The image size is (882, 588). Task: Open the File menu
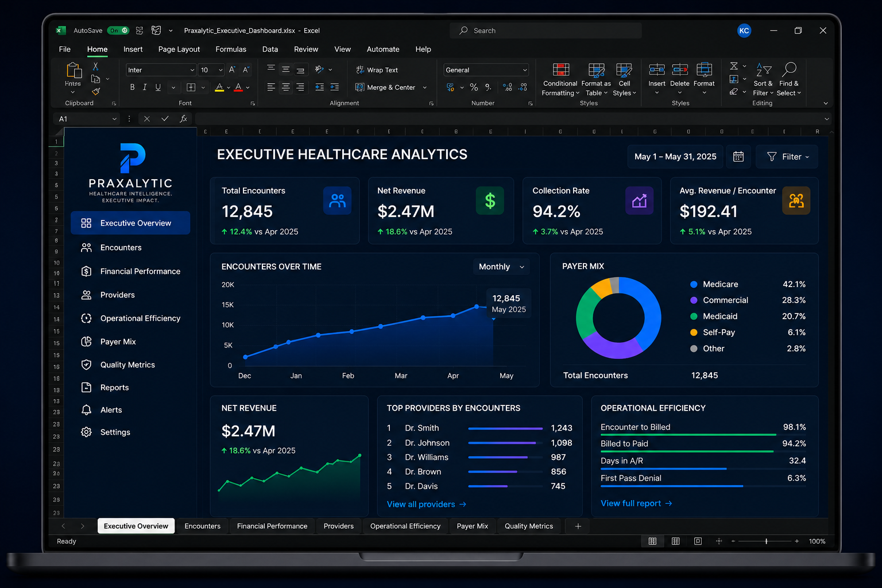click(x=65, y=49)
